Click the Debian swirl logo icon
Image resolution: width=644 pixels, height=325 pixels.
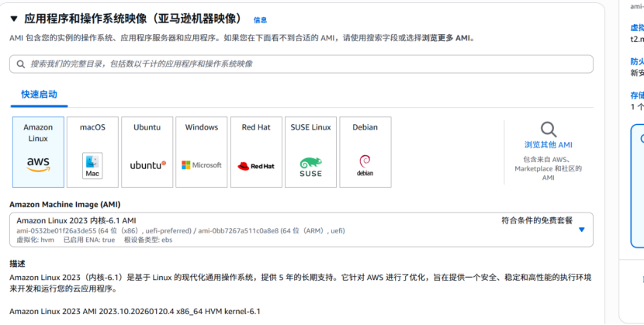(x=365, y=164)
